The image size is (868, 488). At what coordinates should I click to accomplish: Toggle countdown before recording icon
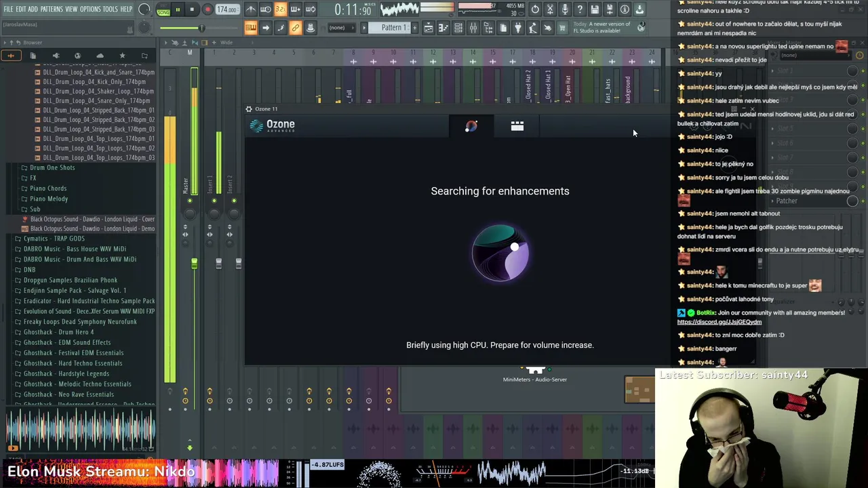[x=280, y=9]
